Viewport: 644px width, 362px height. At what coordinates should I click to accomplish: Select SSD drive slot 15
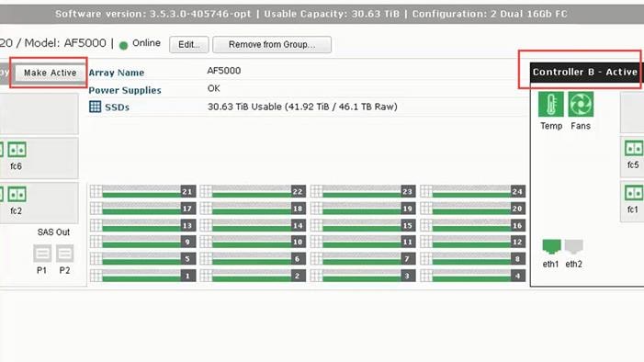point(363,225)
